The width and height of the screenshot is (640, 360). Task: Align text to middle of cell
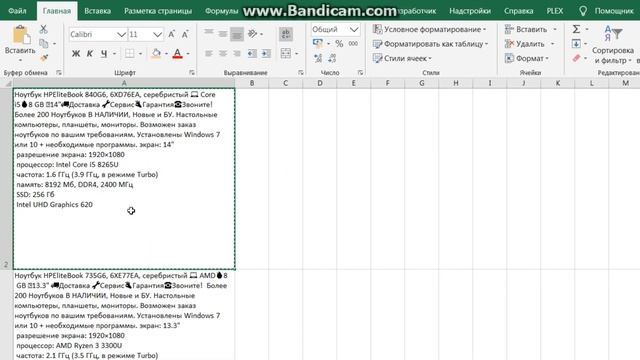tap(223, 33)
